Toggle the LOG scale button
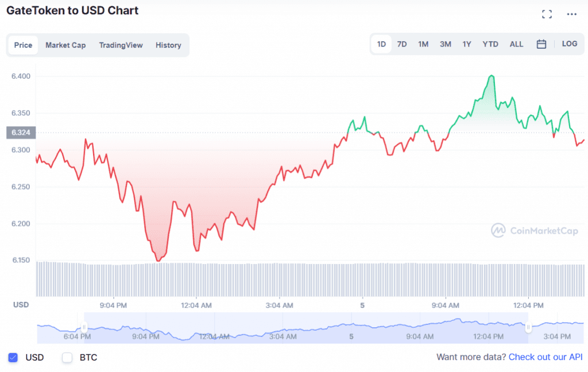 click(x=569, y=44)
